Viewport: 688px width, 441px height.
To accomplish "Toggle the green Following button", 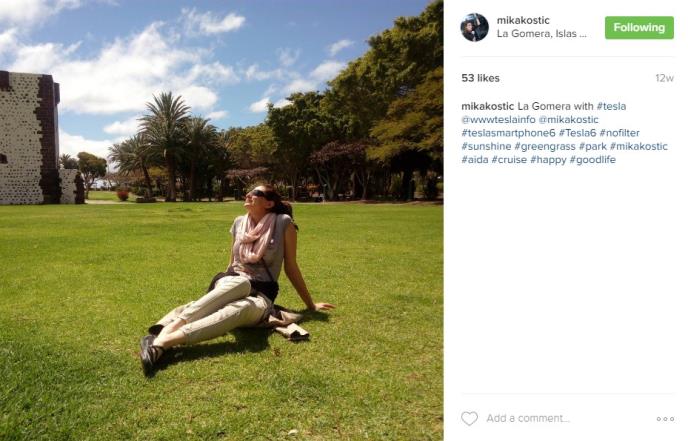I will click(639, 28).
